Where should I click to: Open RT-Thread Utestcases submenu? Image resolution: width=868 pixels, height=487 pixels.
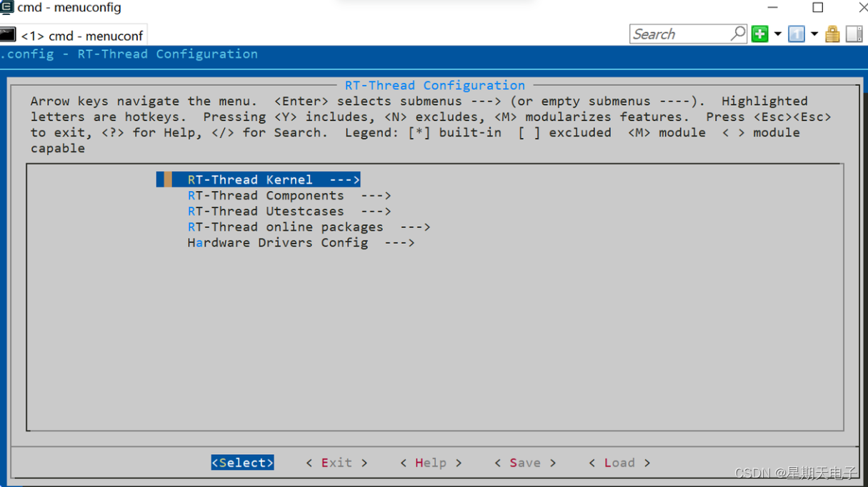point(289,211)
